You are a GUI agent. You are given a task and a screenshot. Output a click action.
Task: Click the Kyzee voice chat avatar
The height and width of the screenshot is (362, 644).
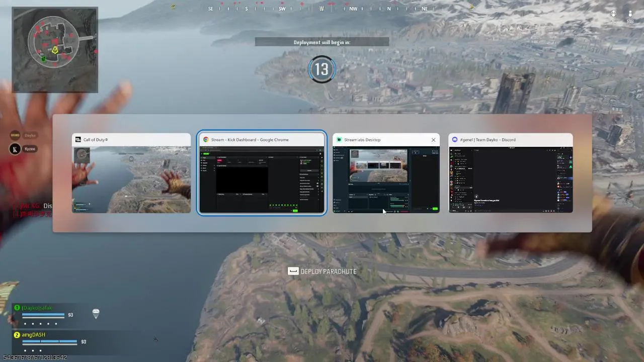click(x=16, y=149)
